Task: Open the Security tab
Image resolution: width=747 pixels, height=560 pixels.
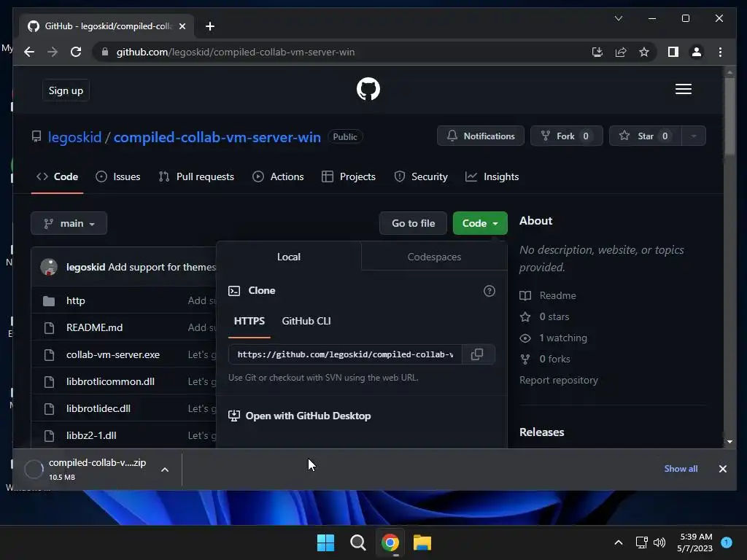Action: tap(421, 176)
